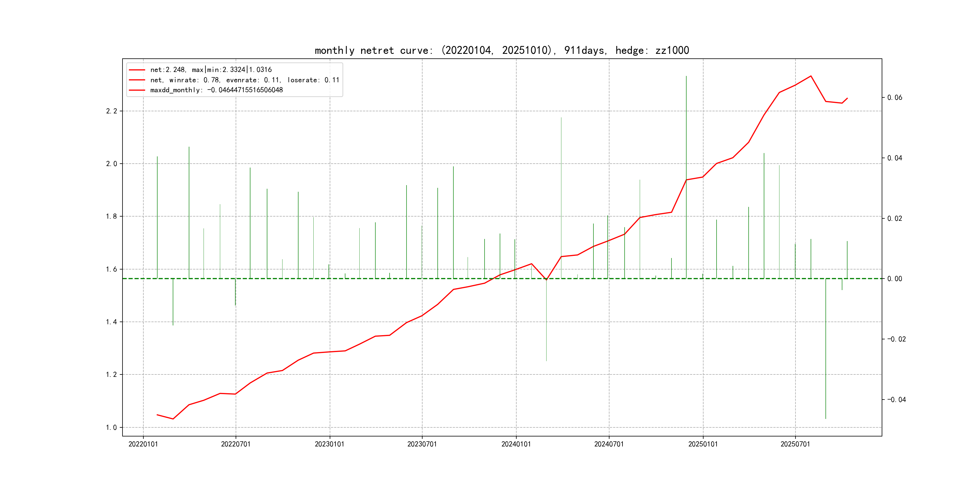
Task: Click the 20250701 x-axis label
Action: (795, 444)
